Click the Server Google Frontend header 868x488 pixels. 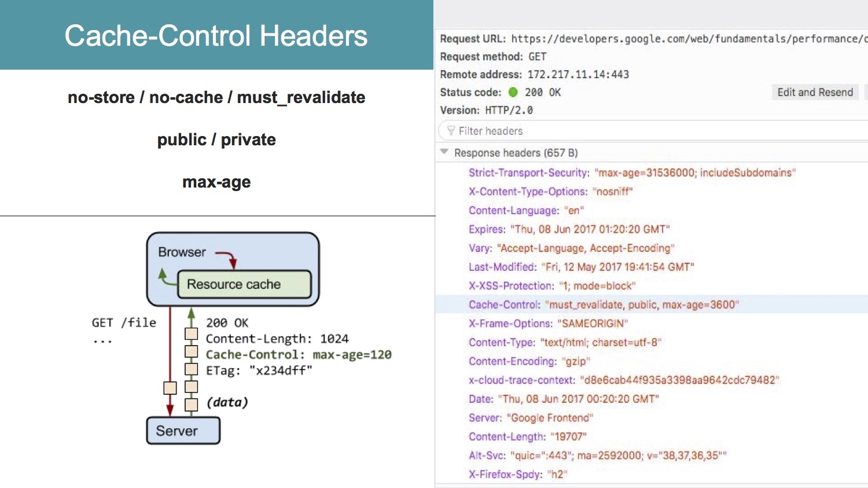pyautogui.click(x=532, y=417)
